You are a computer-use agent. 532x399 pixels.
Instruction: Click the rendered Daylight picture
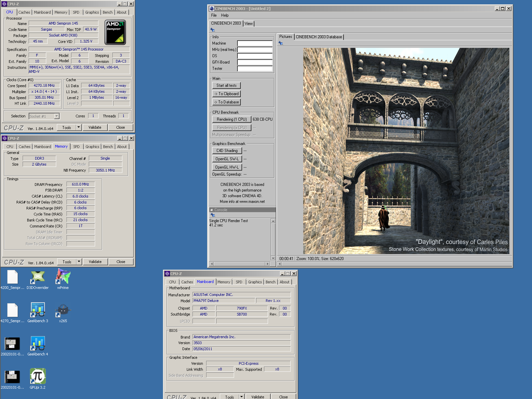point(406,151)
